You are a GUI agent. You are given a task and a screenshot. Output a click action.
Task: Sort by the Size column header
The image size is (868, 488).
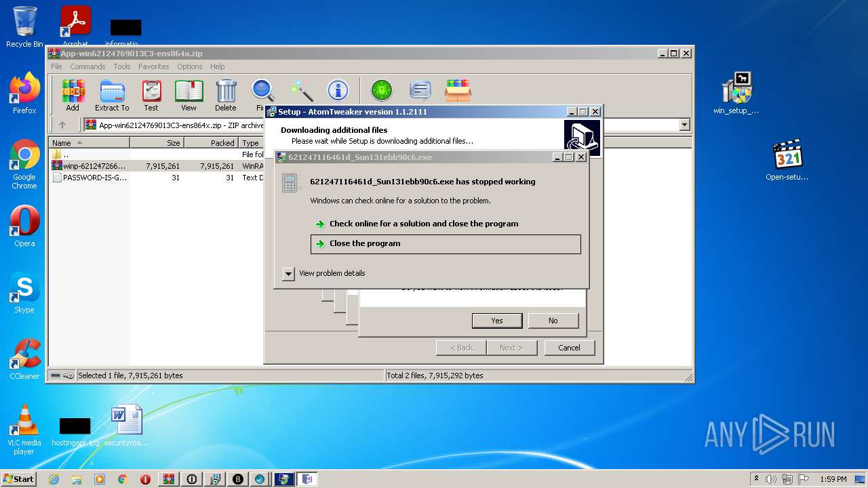coord(157,143)
